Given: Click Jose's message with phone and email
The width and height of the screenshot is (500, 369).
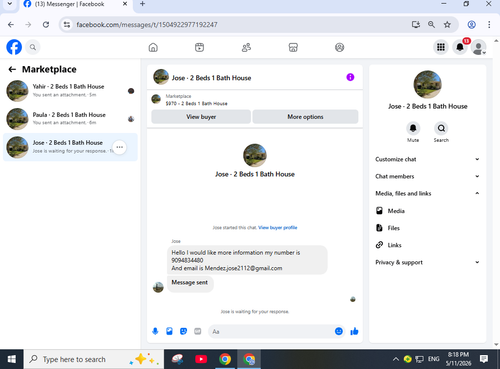Looking at the screenshot, I should (247, 260).
